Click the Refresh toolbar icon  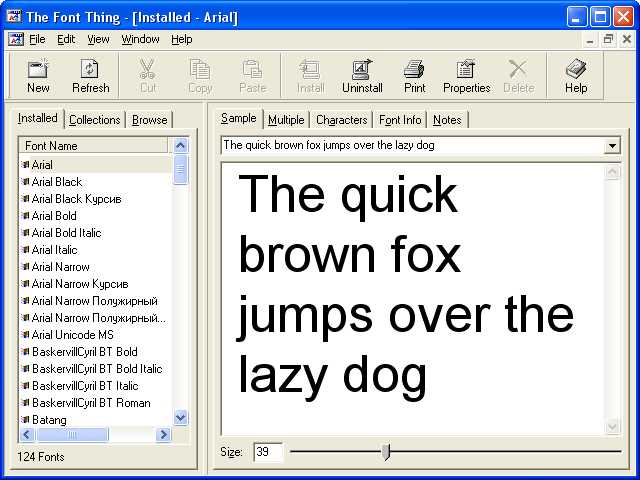pyautogui.click(x=90, y=69)
